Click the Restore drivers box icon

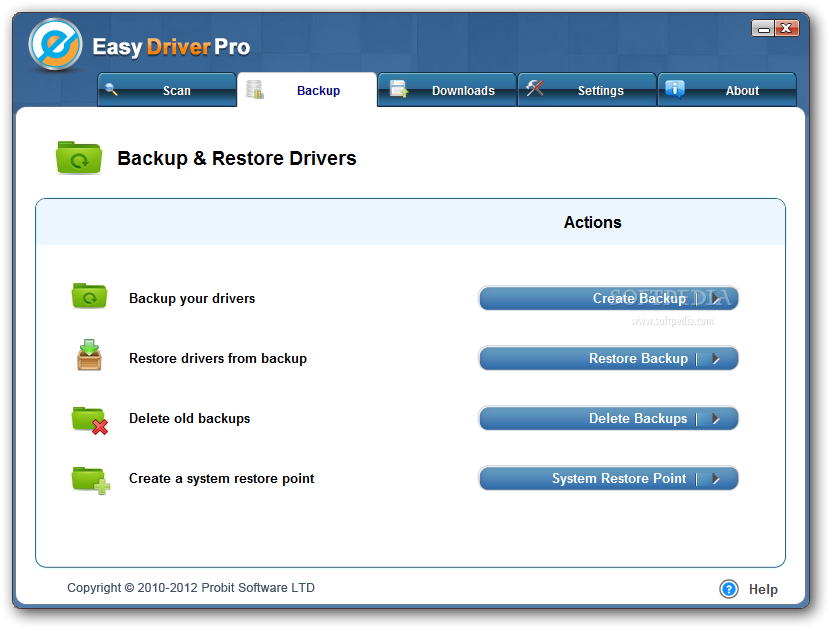pos(89,355)
